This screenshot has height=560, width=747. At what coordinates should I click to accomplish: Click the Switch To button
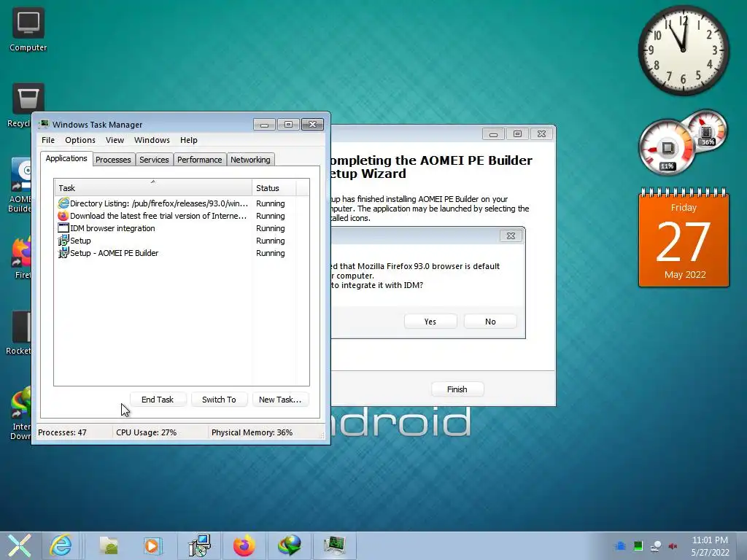click(x=219, y=400)
